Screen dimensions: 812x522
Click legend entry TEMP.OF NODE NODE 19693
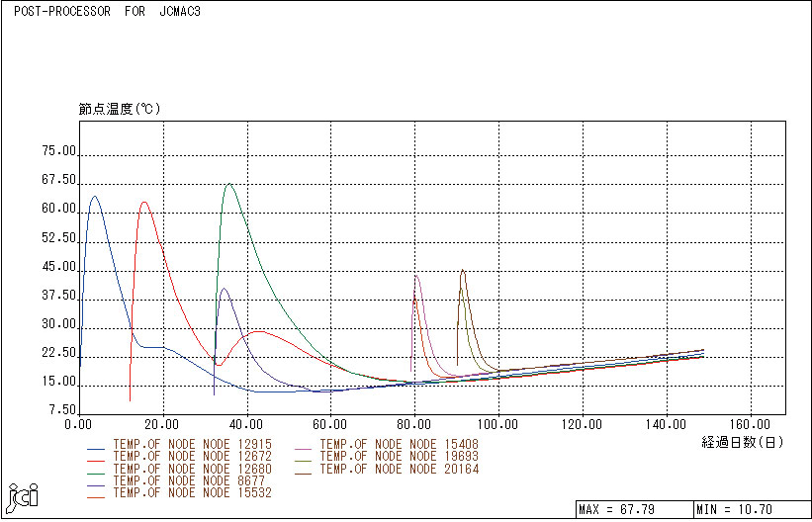point(400,456)
